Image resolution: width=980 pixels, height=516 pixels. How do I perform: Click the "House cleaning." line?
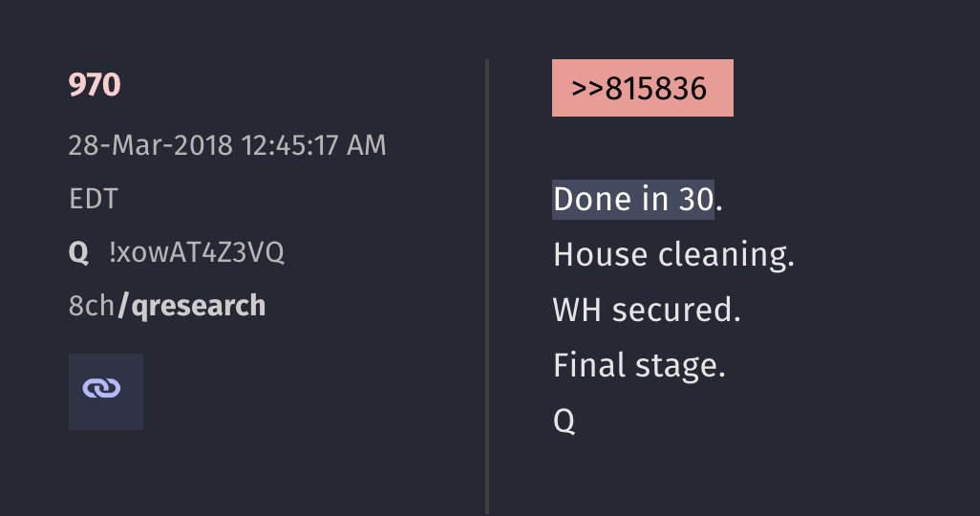tap(673, 255)
